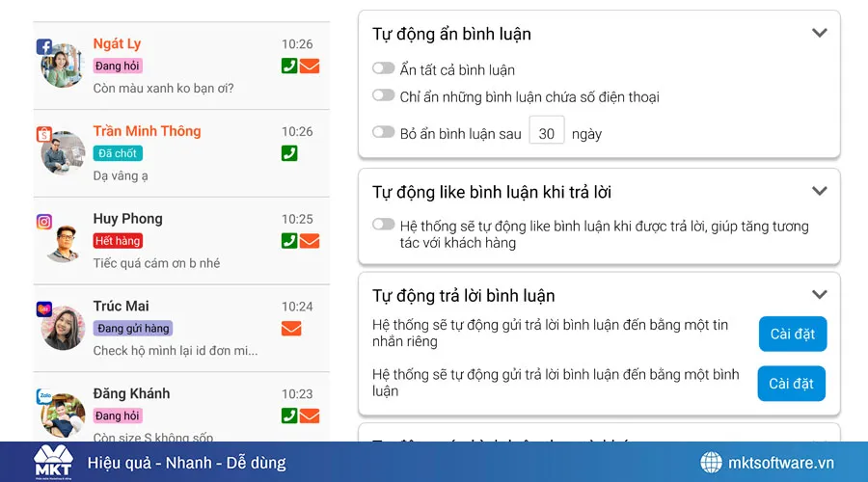Turn on 'Bỏ ẩn bình luận sau' toggle
868x482 pixels.
pyautogui.click(x=383, y=132)
